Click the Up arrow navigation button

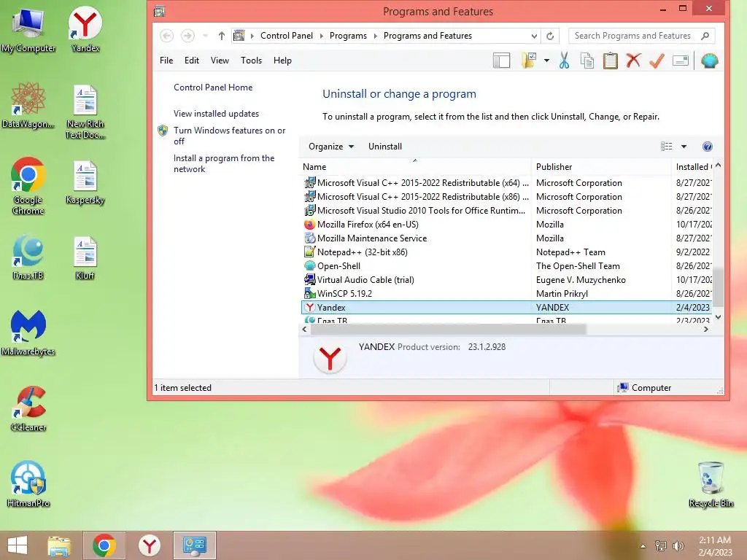(x=222, y=36)
